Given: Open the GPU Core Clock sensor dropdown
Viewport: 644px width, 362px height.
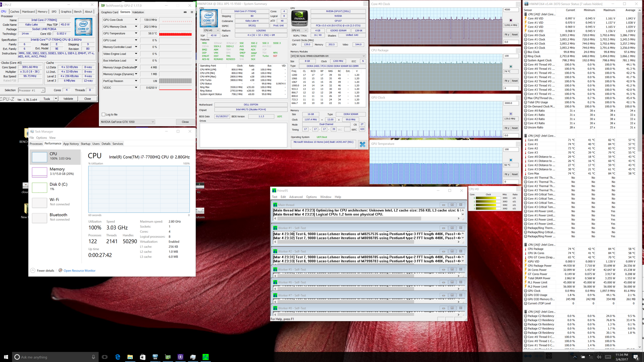Looking at the screenshot, I should click(136, 20).
